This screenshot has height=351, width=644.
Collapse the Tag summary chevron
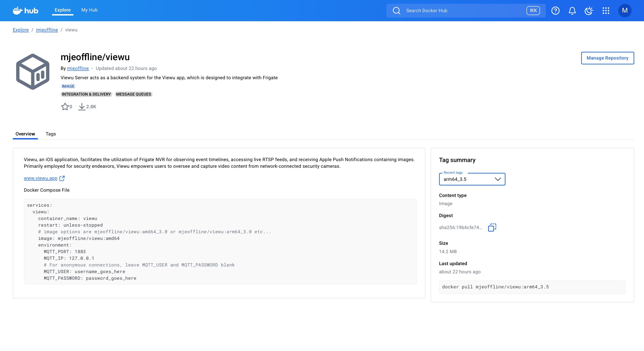pos(498,179)
